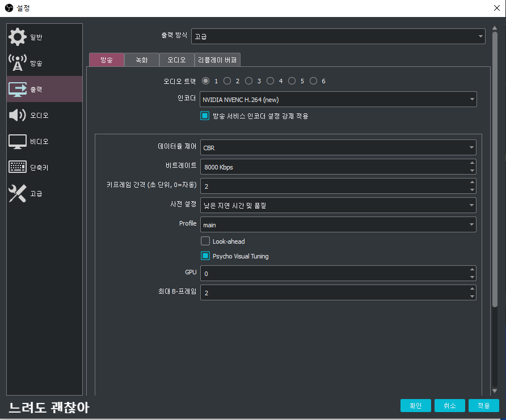506x420 pixels.
Task: Decrease 최대 B-프레임 with down arrow
Action: [472, 296]
